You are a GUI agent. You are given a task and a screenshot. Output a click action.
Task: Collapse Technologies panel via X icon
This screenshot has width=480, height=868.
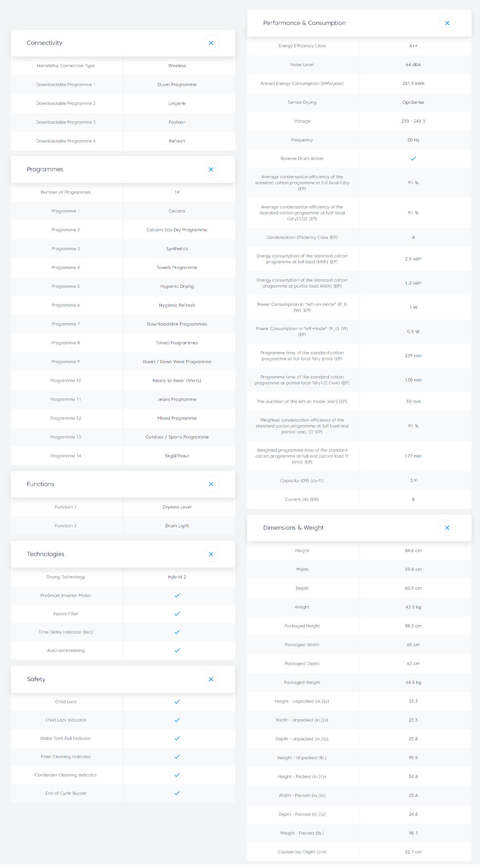point(211,554)
